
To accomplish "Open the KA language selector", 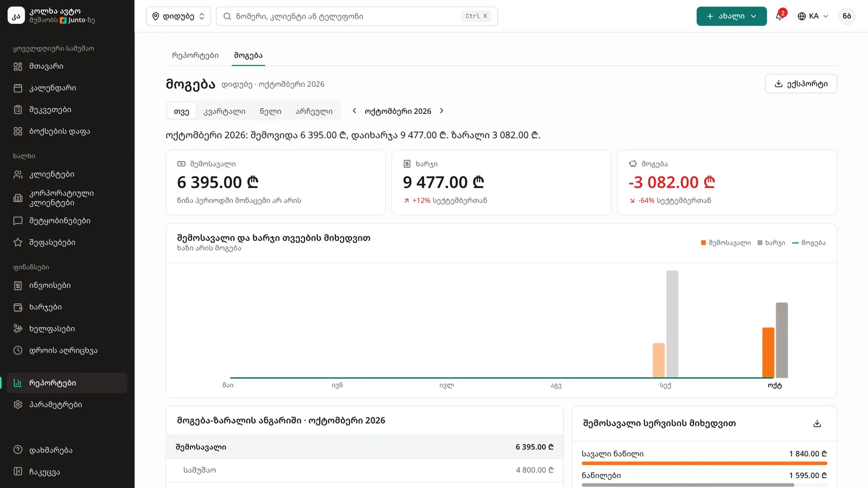I will [813, 16].
